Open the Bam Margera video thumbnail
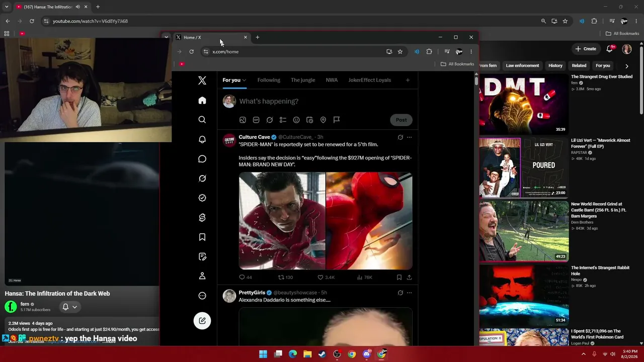 pyautogui.click(x=524, y=231)
